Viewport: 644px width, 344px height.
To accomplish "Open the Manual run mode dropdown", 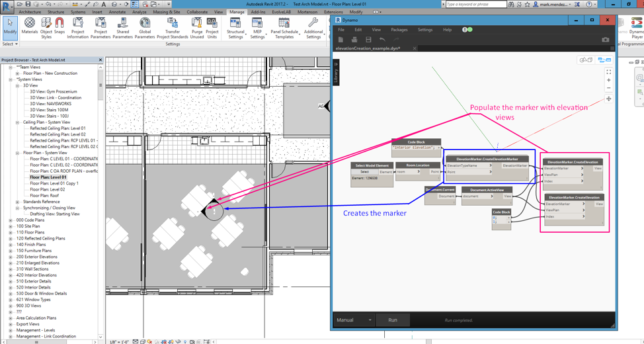I will click(x=354, y=320).
